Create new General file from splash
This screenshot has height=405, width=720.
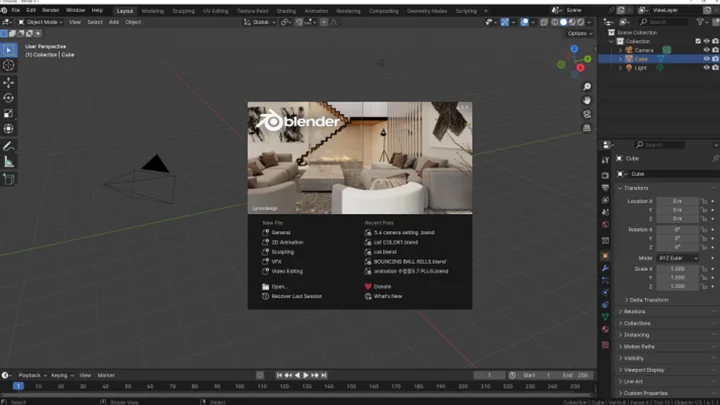pyautogui.click(x=281, y=233)
